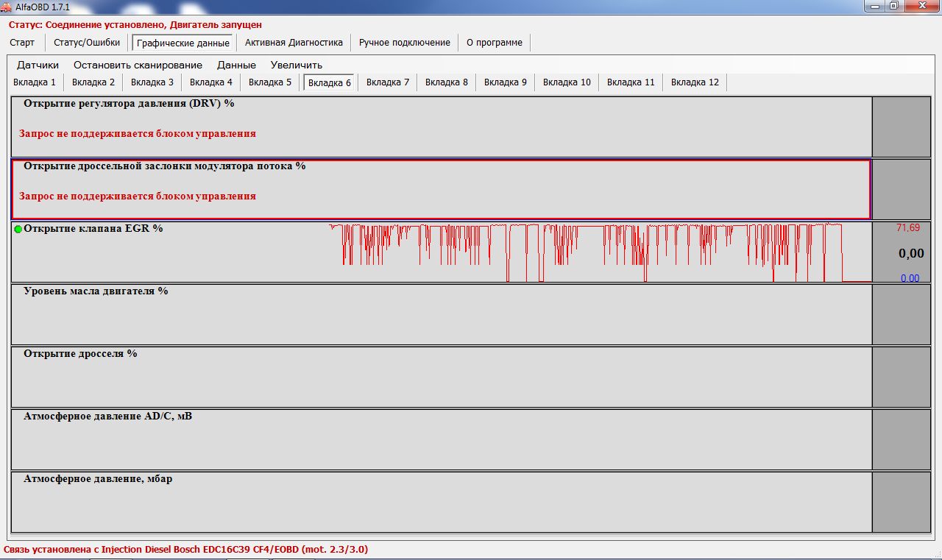Click the grey value box of oil level panel

(902, 314)
